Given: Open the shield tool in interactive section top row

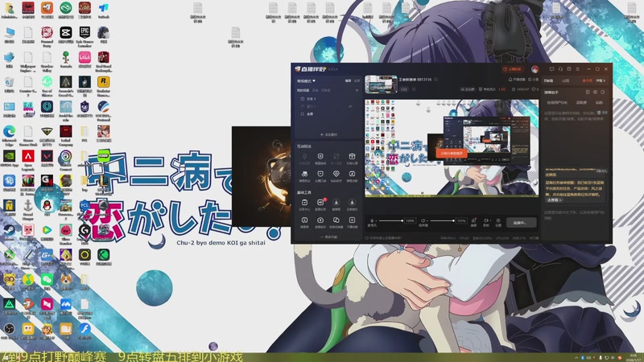Looking at the screenshot, I should (x=320, y=158).
